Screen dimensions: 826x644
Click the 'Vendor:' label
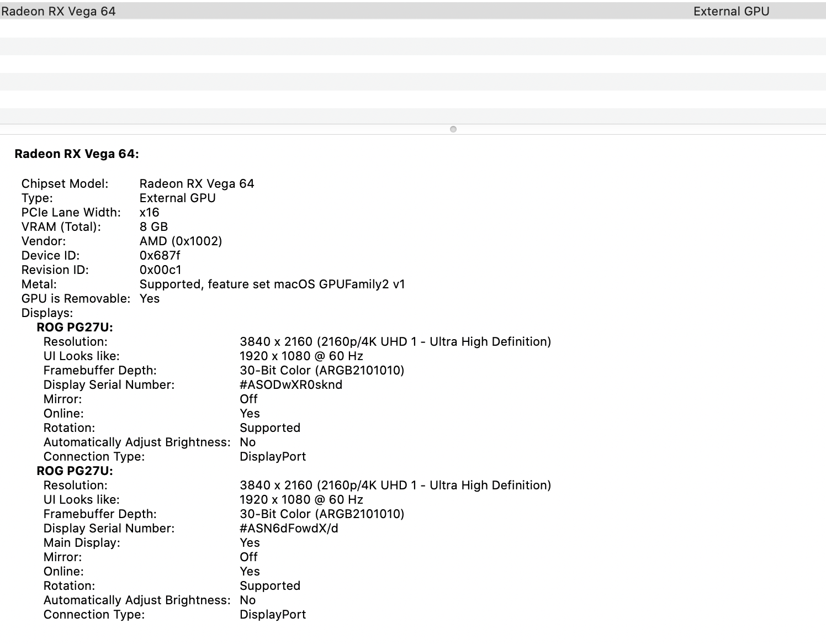(44, 241)
